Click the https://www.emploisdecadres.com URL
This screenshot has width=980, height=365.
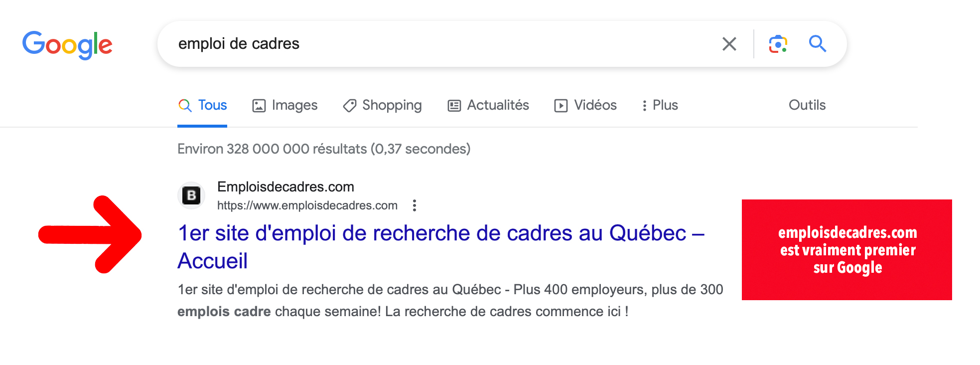pos(307,205)
